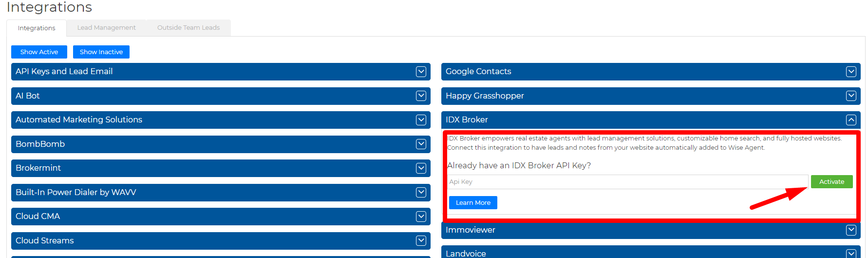Expand the Brokermint section chevron

pos(421,168)
